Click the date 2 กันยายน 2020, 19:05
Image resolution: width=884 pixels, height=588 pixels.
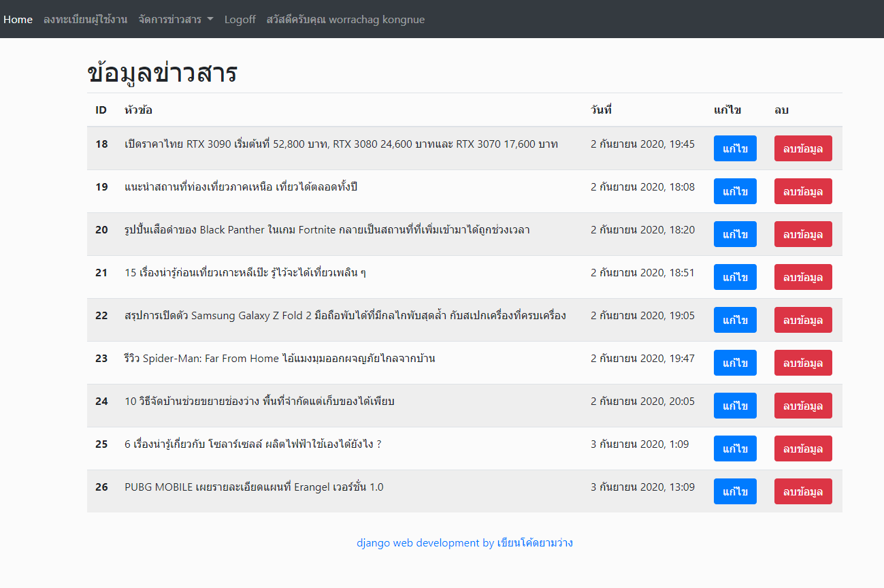click(x=642, y=316)
